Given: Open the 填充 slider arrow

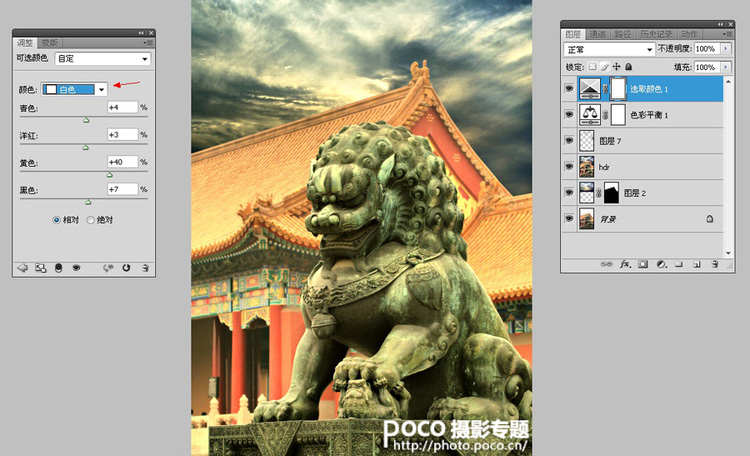Looking at the screenshot, I should pos(726,67).
